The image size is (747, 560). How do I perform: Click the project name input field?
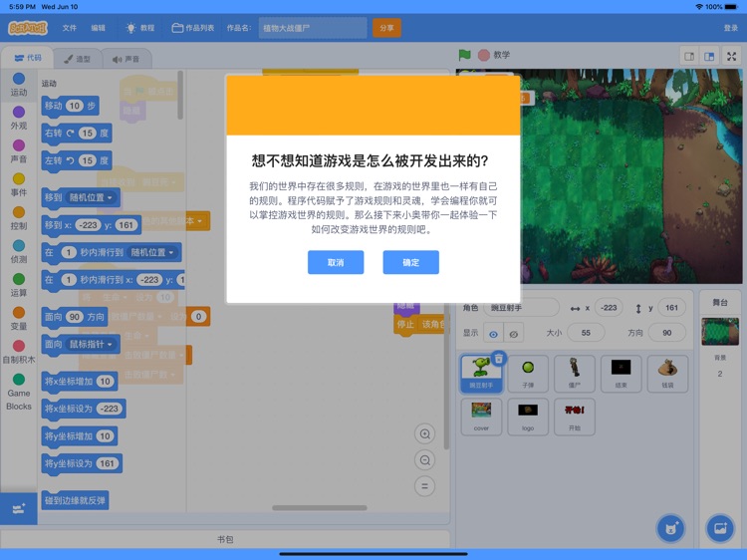(313, 28)
